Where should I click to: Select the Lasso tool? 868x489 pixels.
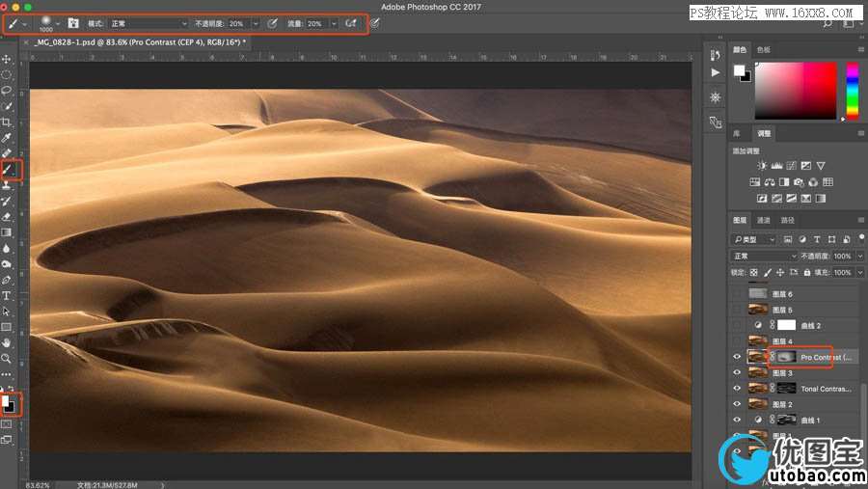coord(7,91)
